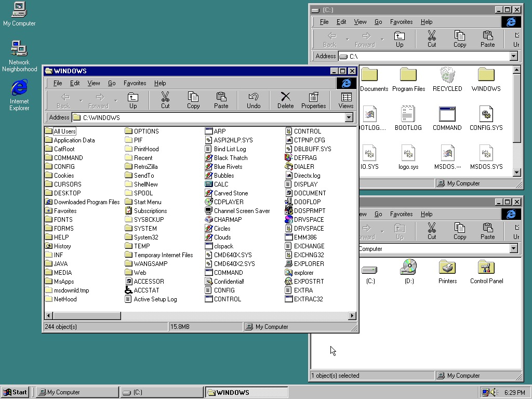Viewport: 532px width, 399px height.
Task: Select the CONFIG.SYS file icon
Action: 486,118
